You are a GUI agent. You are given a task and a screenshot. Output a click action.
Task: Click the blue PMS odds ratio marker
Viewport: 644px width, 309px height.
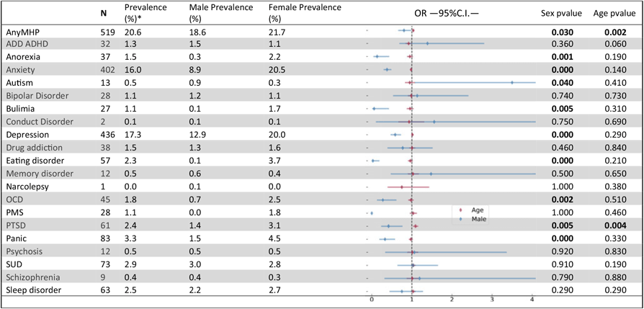pos(372,213)
